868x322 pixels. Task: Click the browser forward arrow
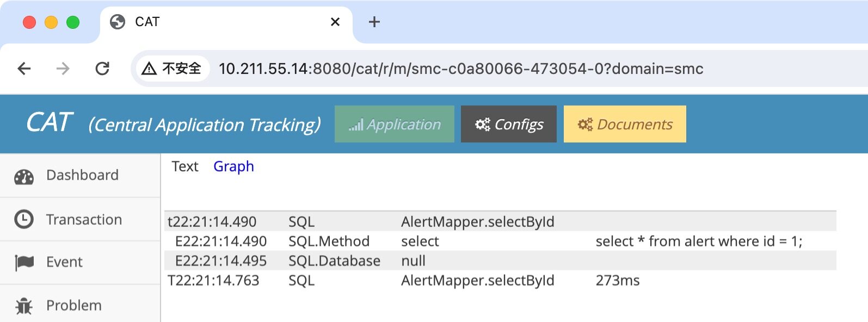click(x=63, y=69)
